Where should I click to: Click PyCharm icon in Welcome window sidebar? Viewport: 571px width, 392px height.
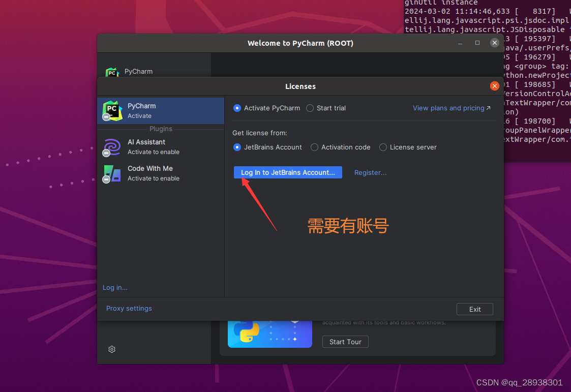[112, 72]
